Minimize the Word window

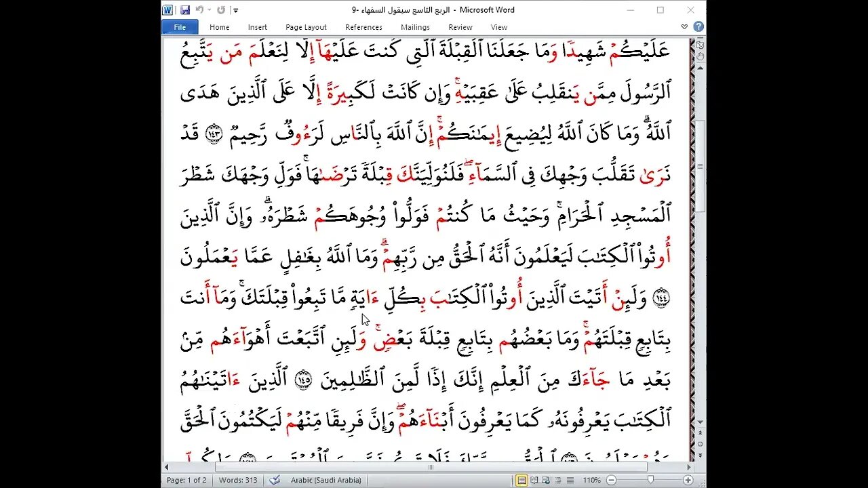point(630,10)
